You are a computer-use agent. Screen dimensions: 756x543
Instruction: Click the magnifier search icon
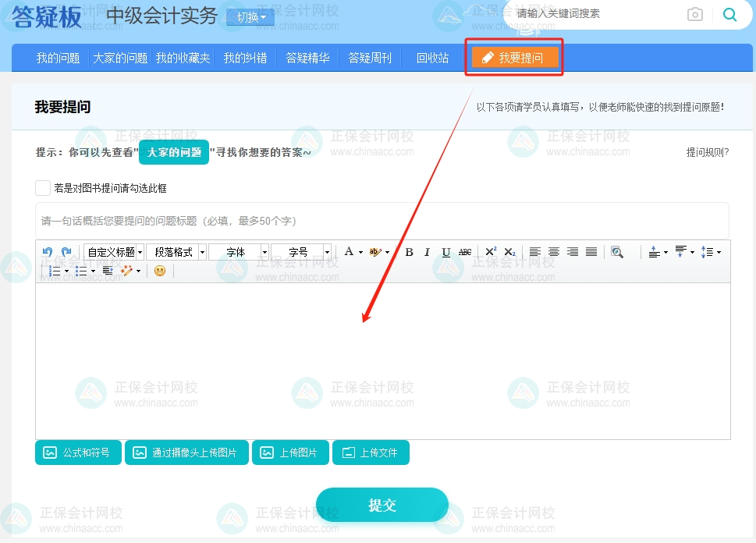729,14
